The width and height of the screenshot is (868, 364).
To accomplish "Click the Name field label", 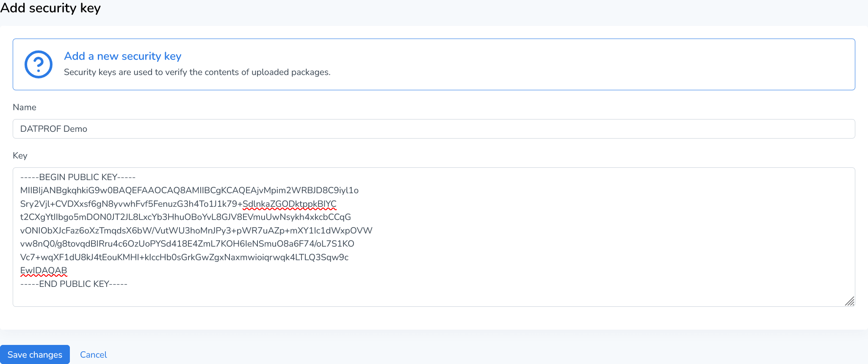I will tap(25, 107).
